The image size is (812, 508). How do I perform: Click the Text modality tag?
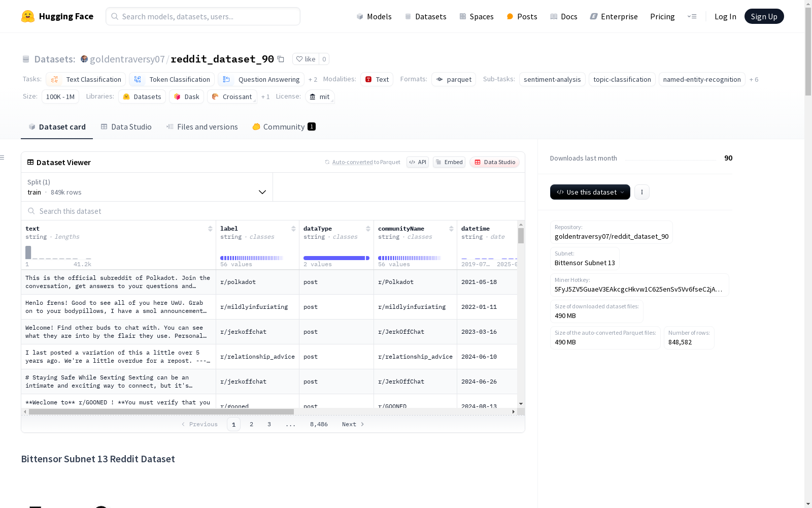coord(377,79)
